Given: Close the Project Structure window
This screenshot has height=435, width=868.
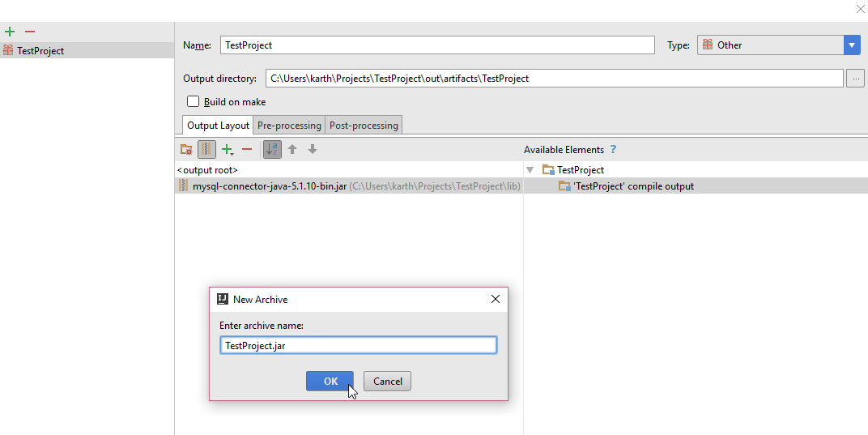Looking at the screenshot, I should 860,9.
